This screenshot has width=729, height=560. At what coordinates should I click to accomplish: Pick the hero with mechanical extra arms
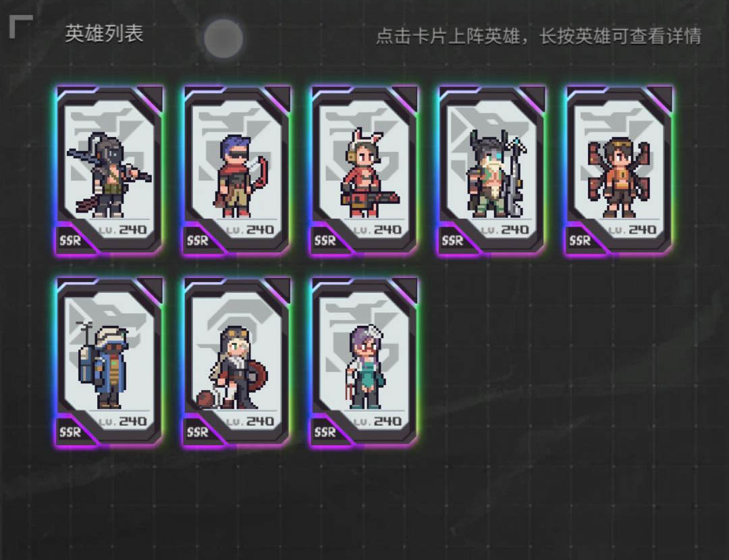click(x=619, y=170)
